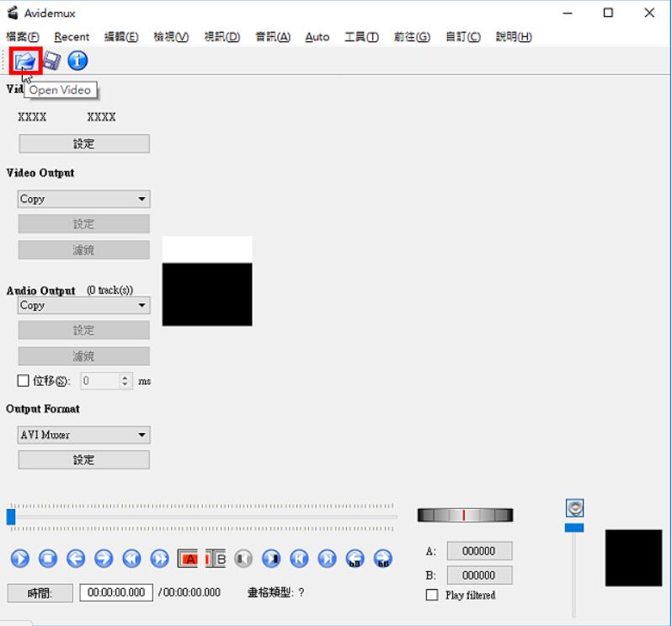Viewport: 672px width, 626px height.
Task: Click the Output Format 設定 button
Action: pyautogui.click(x=84, y=460)
